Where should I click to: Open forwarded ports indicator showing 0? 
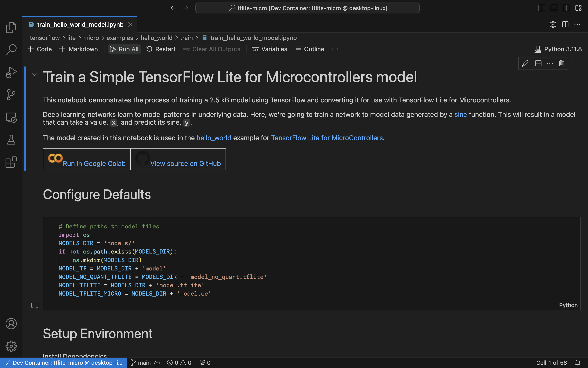pyautogui.click(x=205, y=363)
